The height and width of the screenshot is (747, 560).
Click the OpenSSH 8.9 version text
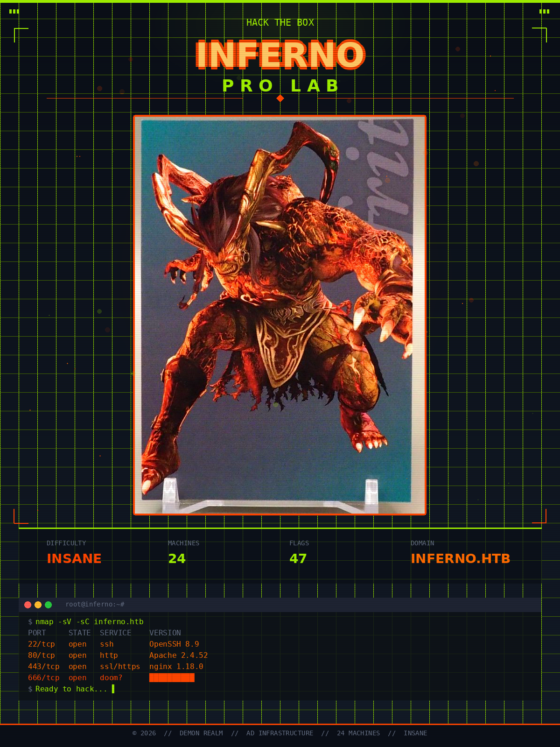pos(174,644)
